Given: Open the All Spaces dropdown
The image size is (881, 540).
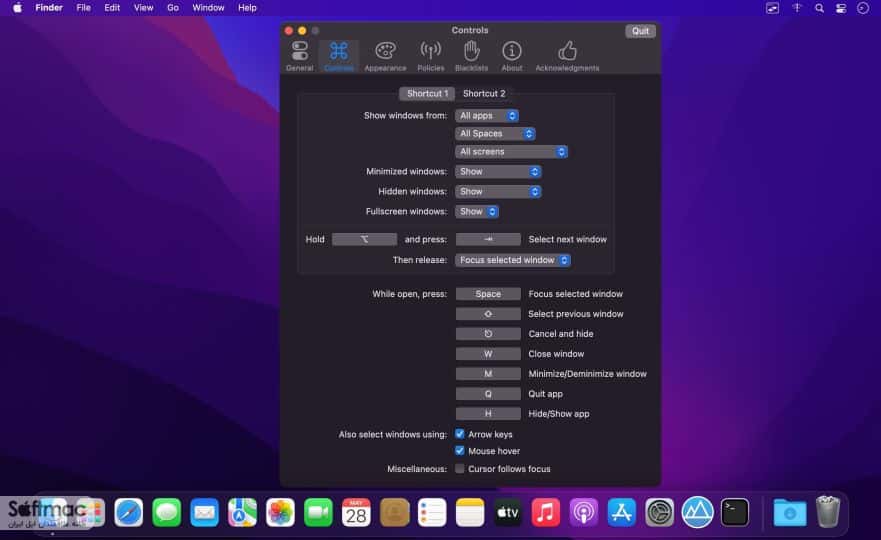Looking at the screenshot, I should (x=495, y=134).
